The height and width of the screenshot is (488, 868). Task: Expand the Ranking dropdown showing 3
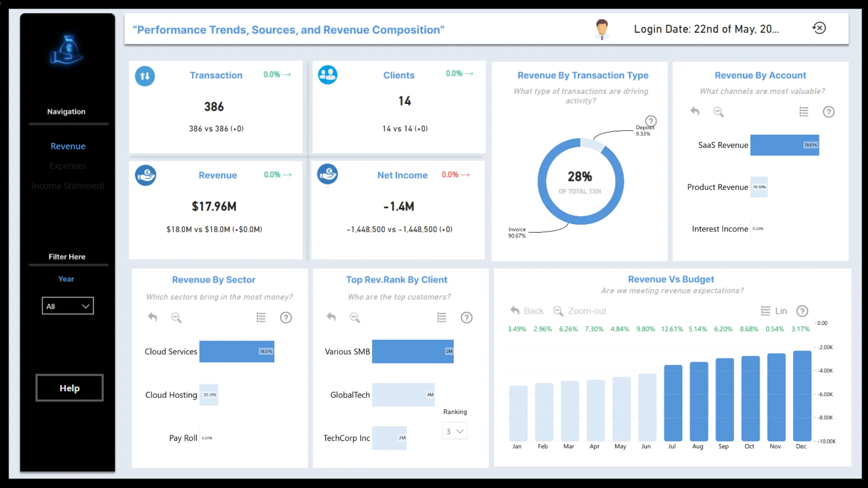455,431
